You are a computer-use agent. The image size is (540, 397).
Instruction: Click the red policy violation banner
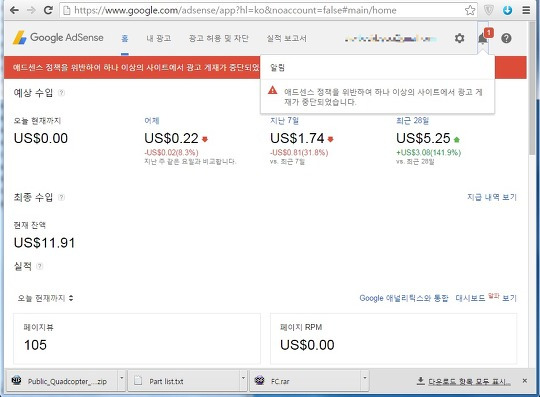point(132,67)
